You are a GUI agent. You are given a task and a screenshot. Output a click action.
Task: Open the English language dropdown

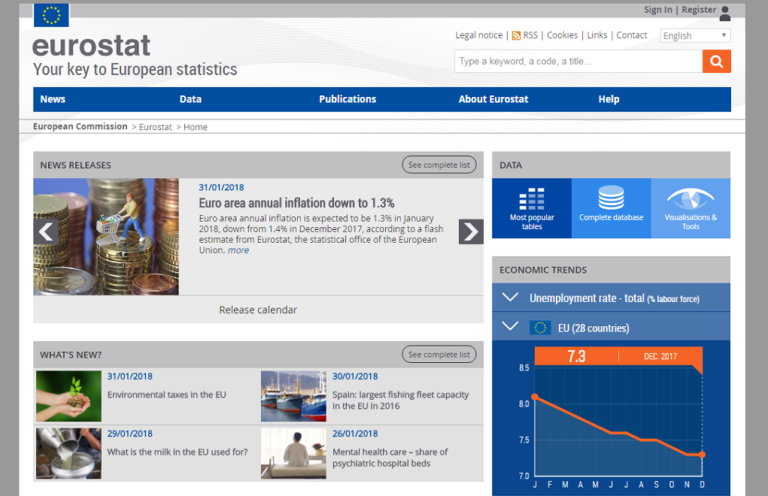(695, 36)
